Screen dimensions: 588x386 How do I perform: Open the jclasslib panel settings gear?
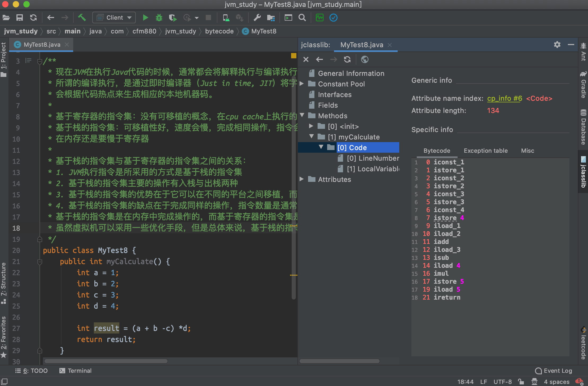(557, 45)
